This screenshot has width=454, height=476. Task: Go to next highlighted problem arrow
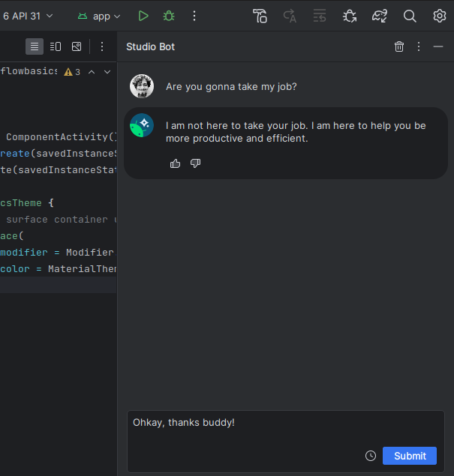(107, 72)
